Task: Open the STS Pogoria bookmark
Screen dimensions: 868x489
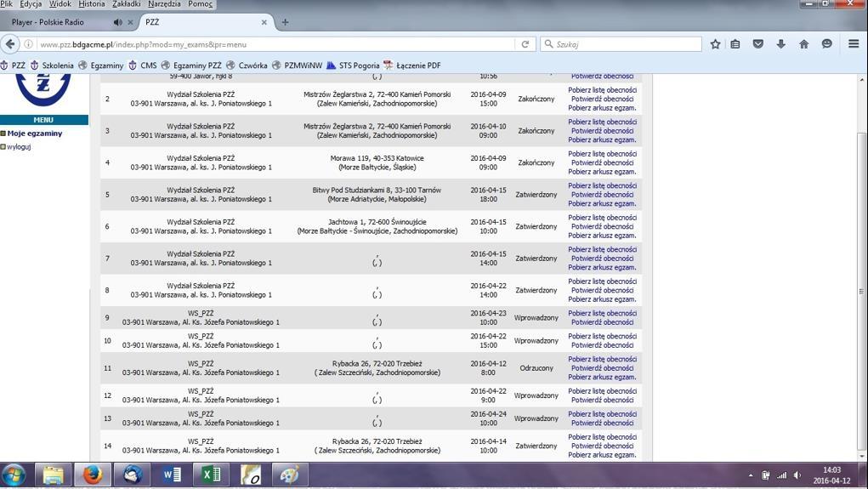Action: coord(353,65)
